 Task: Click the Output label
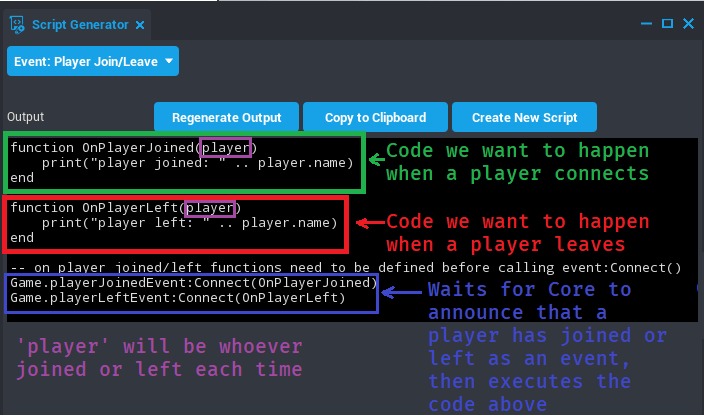pos(26,117)
